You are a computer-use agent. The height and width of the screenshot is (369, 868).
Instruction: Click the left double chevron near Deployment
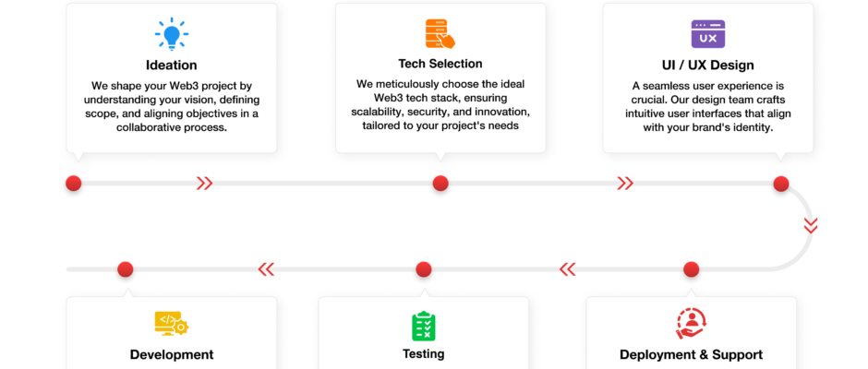click(567, 269)
